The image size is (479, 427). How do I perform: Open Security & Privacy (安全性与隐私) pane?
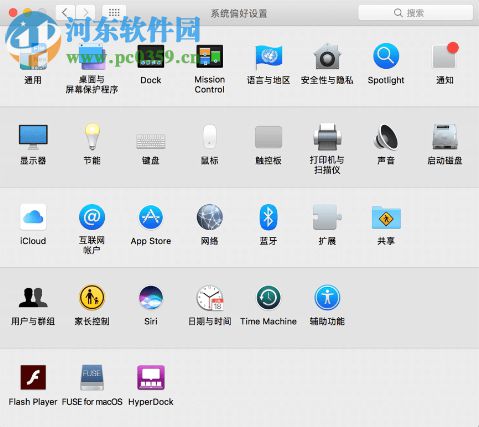pos(327,57)
